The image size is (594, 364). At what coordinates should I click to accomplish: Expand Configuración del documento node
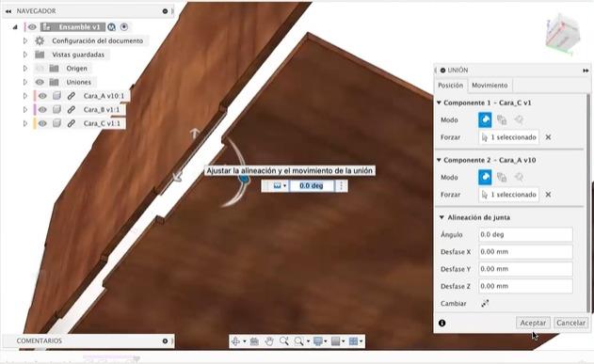tap(25, 40)
